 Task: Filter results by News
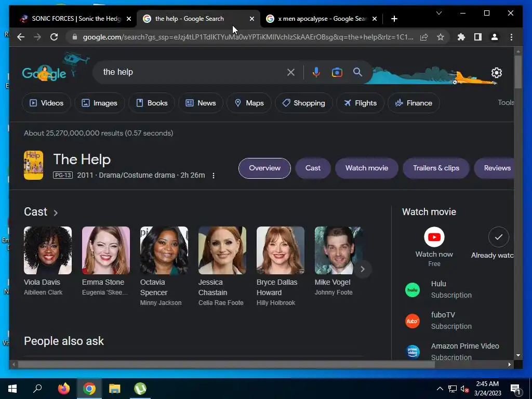click(x=201, y=103)
